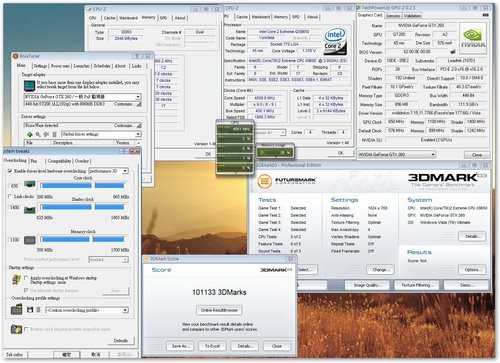
Task: Check Apply overclocking at Windows startup
Action: [26, 277]
